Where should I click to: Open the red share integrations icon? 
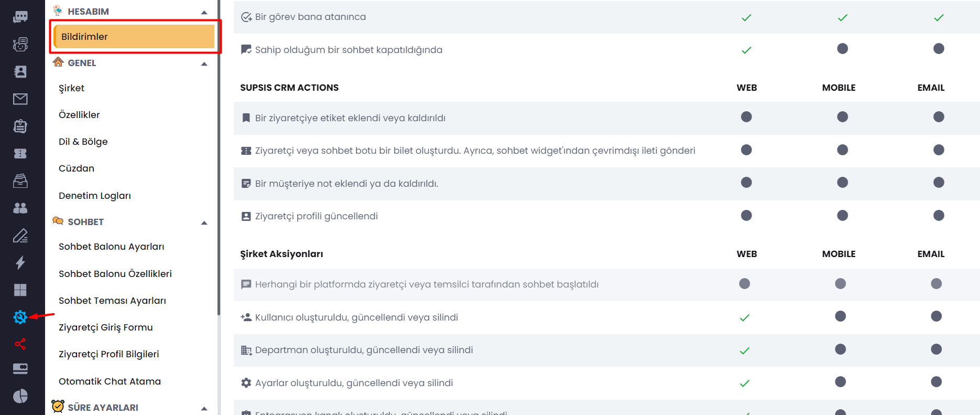tap(20, 344)
